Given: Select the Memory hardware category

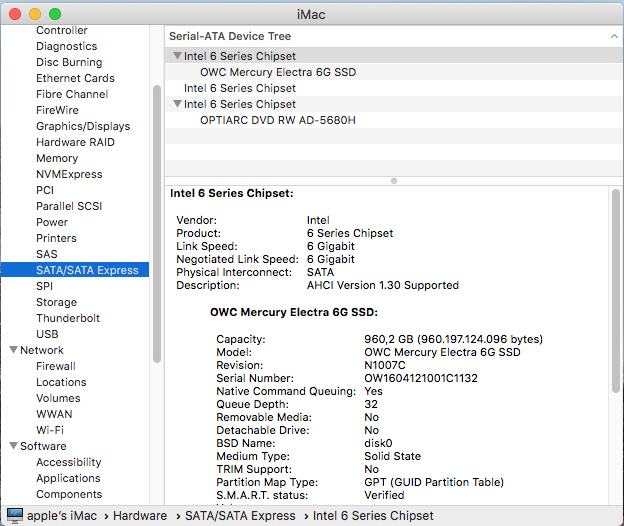Looking at the screenshot, I should point(57,158).
